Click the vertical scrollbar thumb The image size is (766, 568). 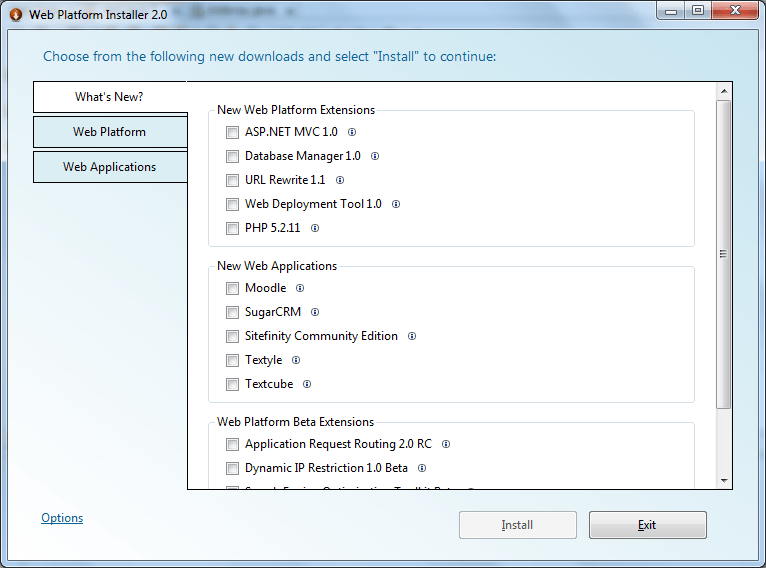tap(723, 254)
